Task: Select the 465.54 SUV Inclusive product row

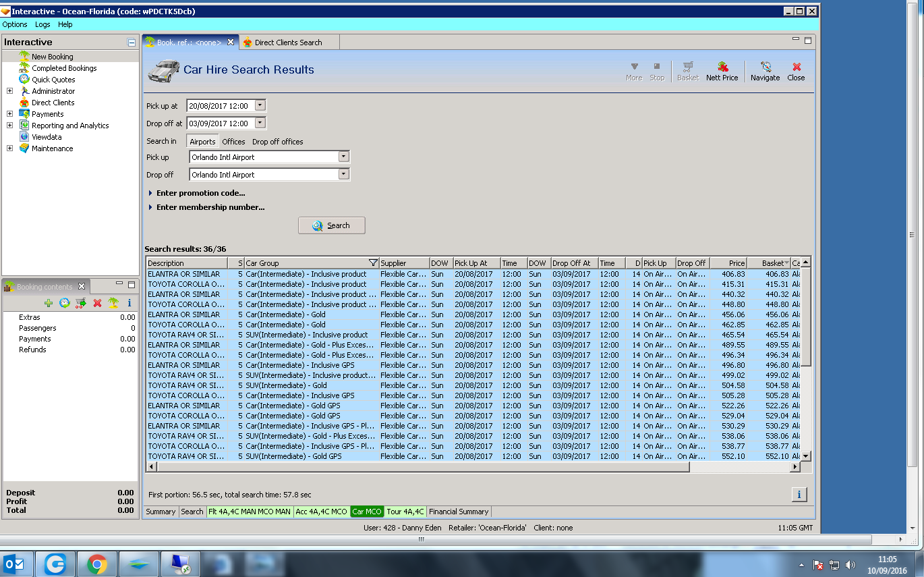Action: click(472, 335)
